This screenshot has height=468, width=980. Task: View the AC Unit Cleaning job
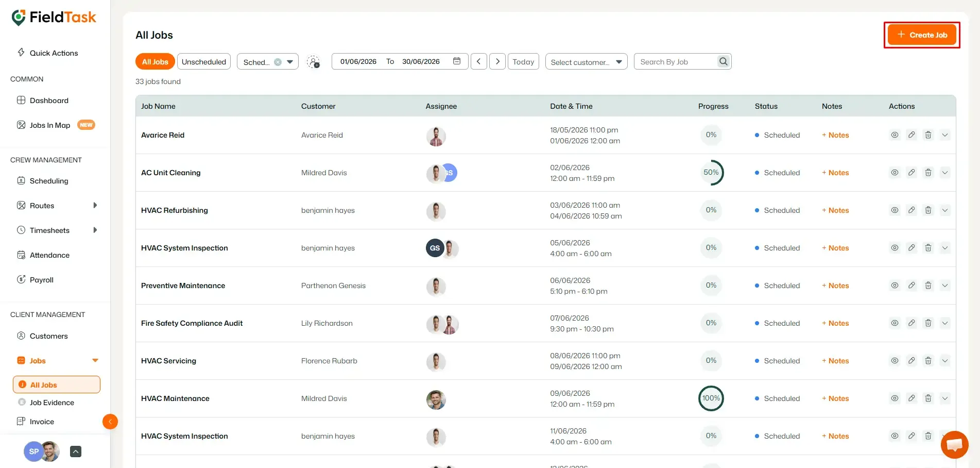click(895, 173)
